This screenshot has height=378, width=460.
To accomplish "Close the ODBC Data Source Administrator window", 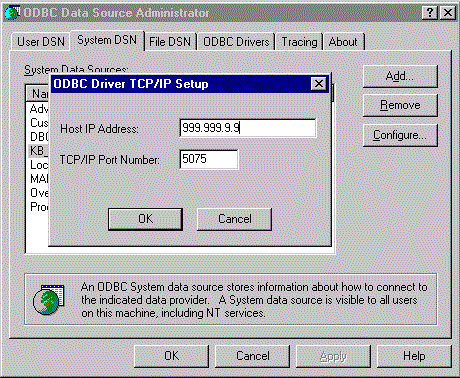I will coord(448,13).
